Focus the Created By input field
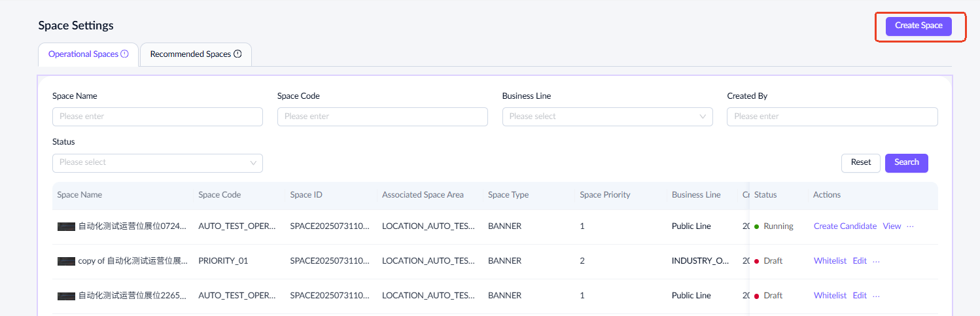 coord(831,116)
